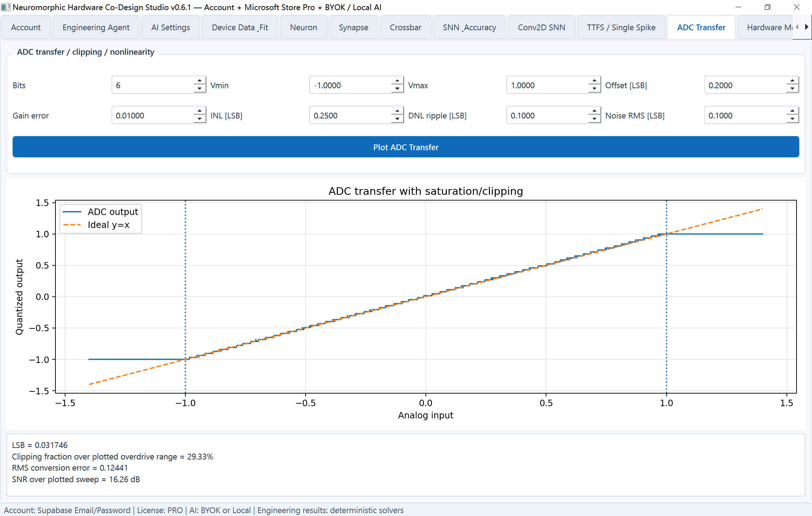
Task: Increase the Bits value
Action: click(199, 81)
